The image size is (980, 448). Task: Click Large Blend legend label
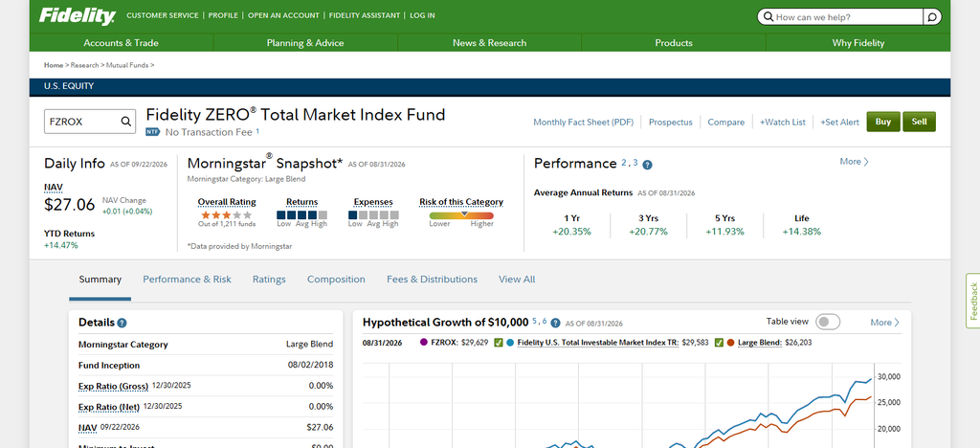tap(760, 343)
